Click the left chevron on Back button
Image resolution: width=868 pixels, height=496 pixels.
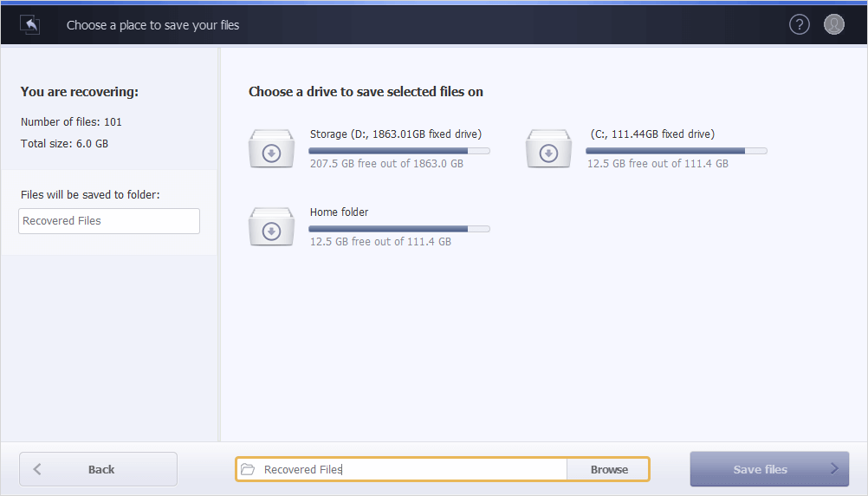[37, 469]
